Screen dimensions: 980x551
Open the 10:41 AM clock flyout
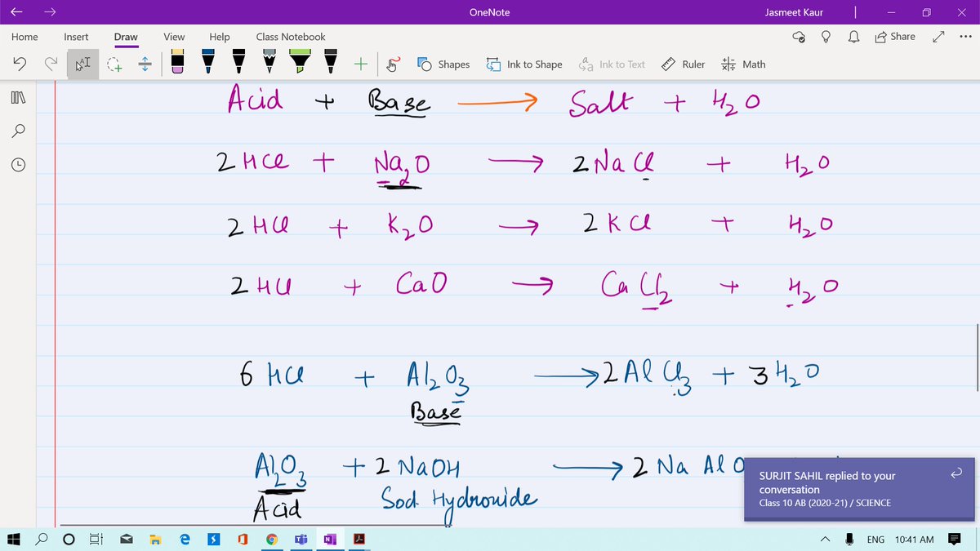(914, 540)
